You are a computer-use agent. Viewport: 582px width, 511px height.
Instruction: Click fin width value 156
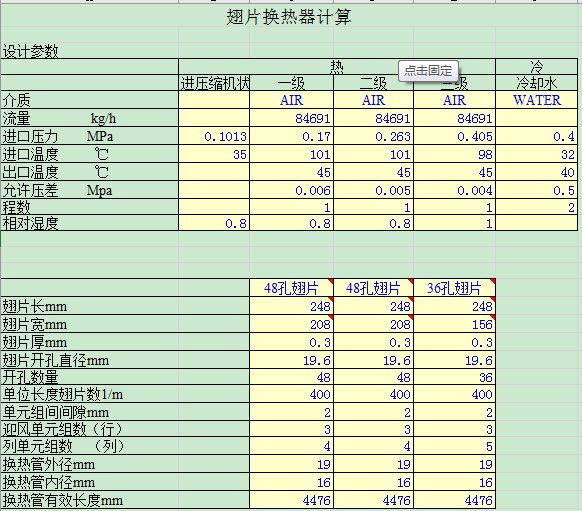point(455,324)
